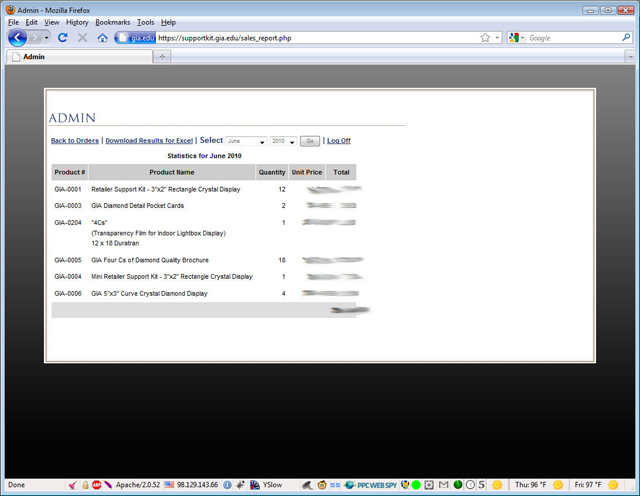Click the Log Off link
This screenshot has height=496, width=640.
point(339,140)
